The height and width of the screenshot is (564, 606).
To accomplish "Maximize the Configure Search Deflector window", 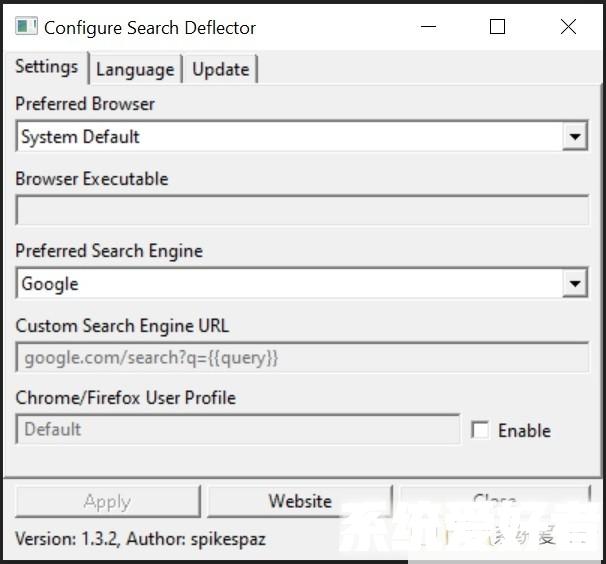I will (497, 27).
